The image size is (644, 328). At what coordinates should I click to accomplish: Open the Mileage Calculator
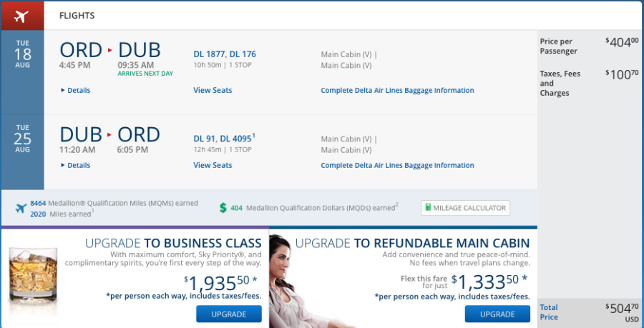click(x=465, y=208)
